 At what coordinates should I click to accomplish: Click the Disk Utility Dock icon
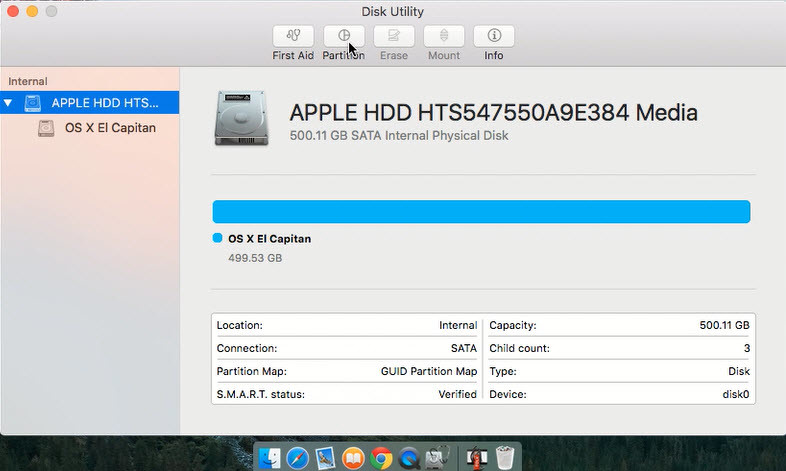(438, 457)
